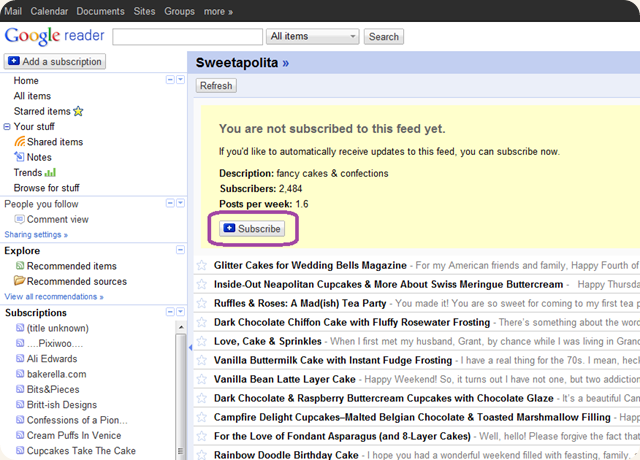Image resolution: width=640 pixels, height=460 pixels.
Task: Click feed icon beside Confessions of a Pion...
Action: tap(20, 420)
